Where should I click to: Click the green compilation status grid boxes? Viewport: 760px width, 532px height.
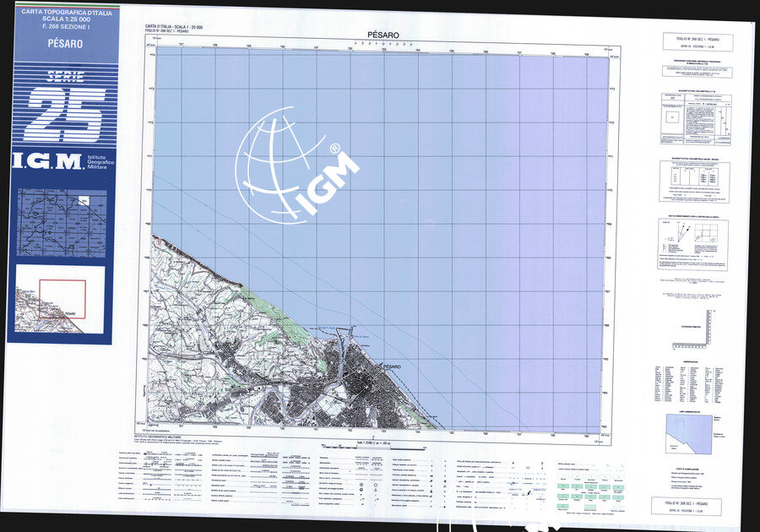point(588,492)
